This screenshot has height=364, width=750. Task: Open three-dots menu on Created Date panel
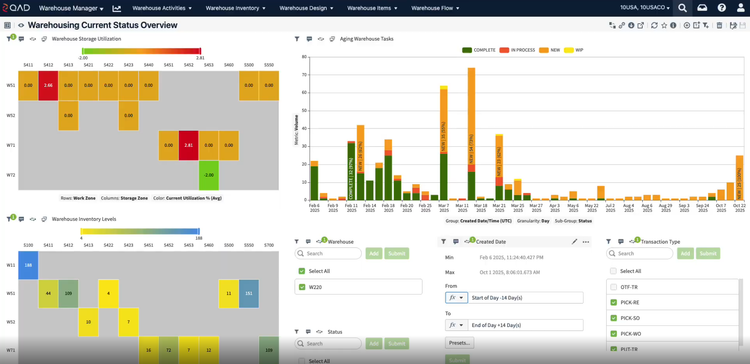click(x=585, y=242)
